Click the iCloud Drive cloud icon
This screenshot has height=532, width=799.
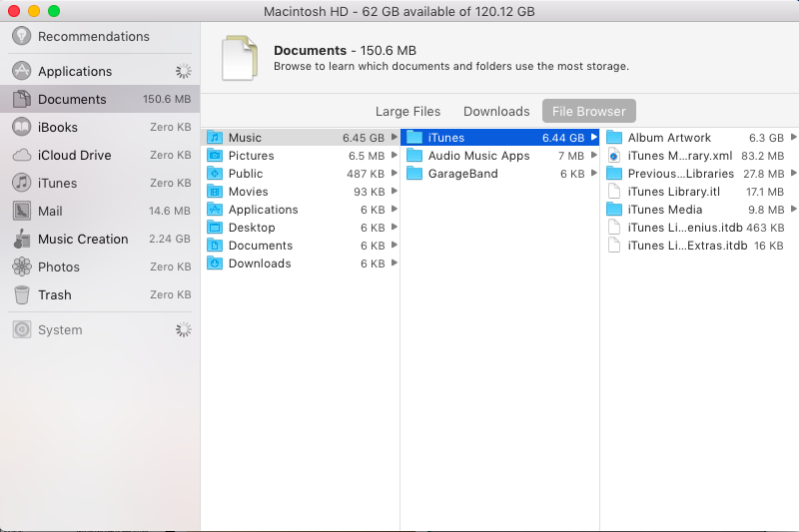21,155
